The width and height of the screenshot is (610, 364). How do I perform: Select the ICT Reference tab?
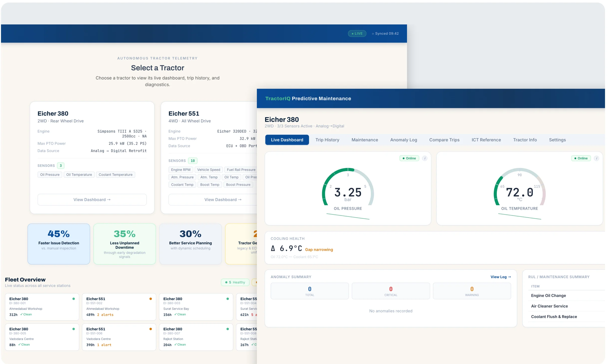coord(486,140)
